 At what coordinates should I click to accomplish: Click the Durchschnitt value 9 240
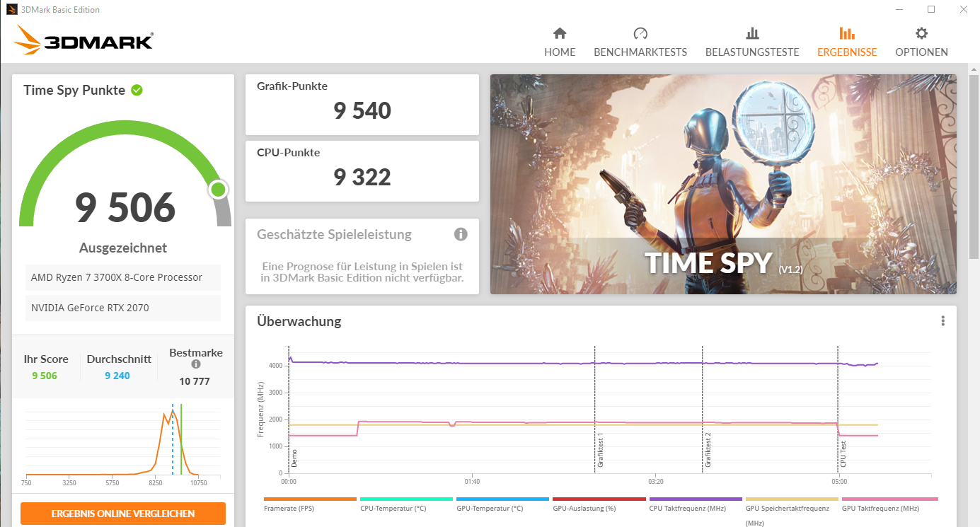tap(117, 376)
